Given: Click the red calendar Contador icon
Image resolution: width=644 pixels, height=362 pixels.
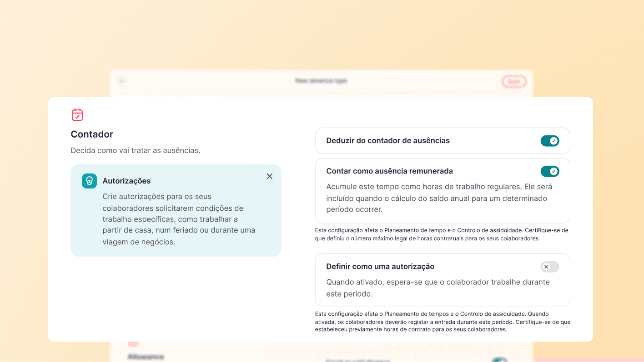Looking at the screenshot, I should coord(77,114).
